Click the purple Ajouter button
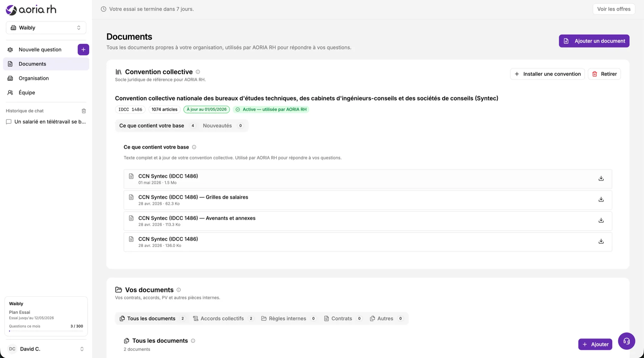 pyautogui.click(x=595, y=344)
